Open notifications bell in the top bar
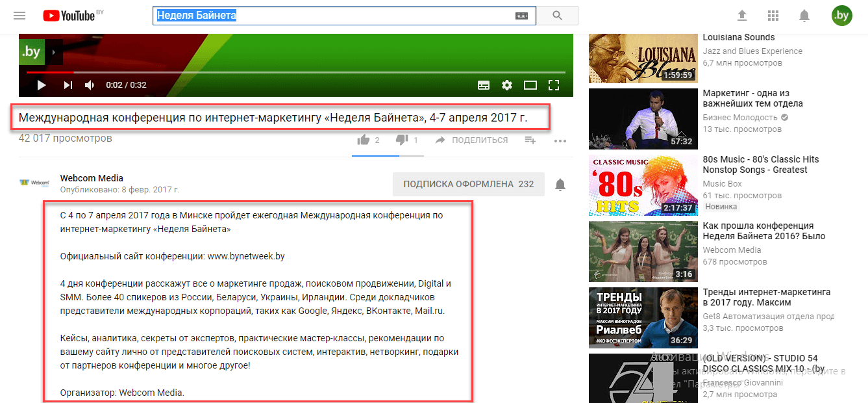Screen dimensions: 868x403 tap(804, 16)
